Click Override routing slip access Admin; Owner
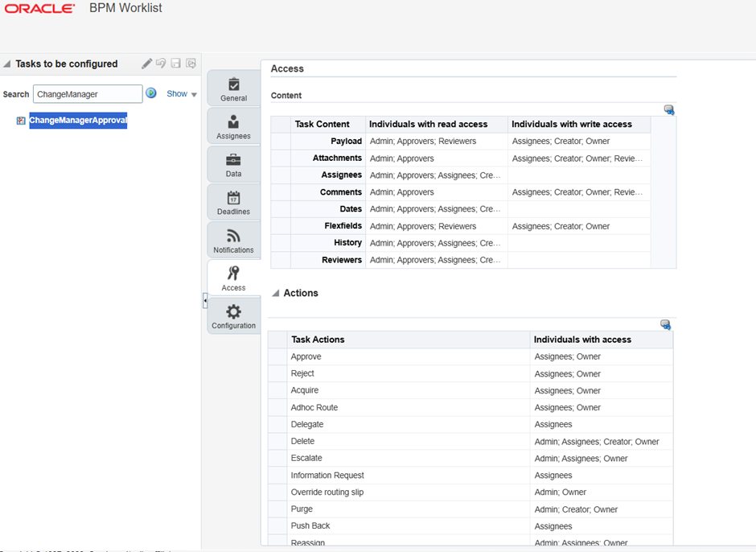The image size is (756, 552). coord(602,492)
